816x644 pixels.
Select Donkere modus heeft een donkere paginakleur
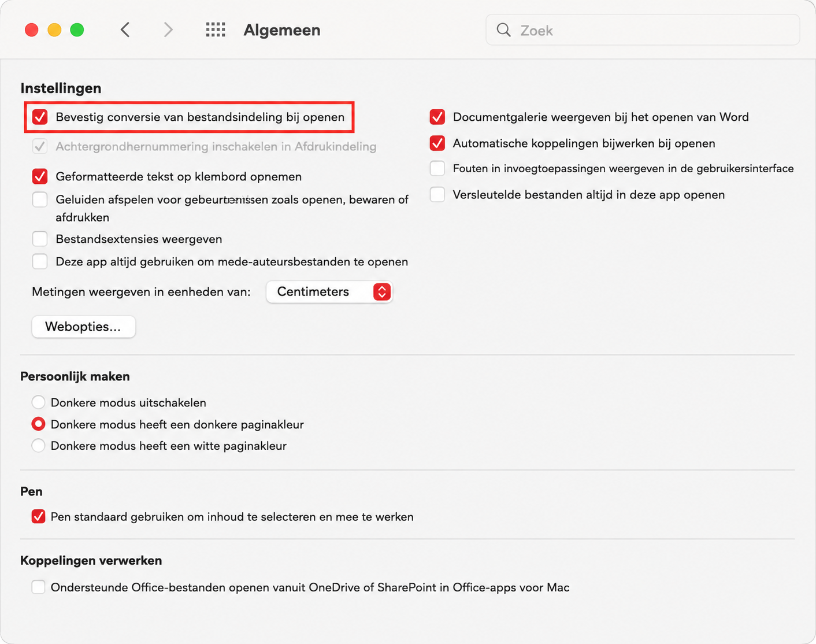(38, 424)
